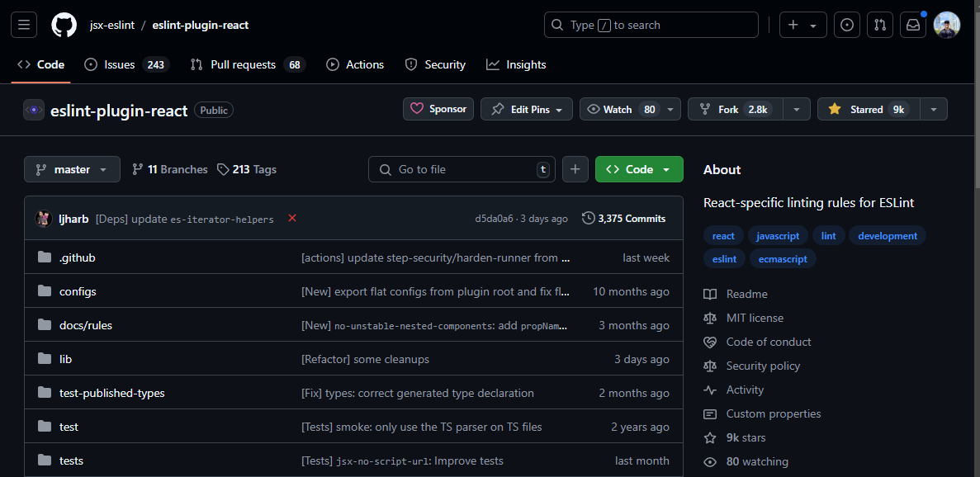The height and width of the screenshot is (477, 980).
Task: Focus the 'Type / to search' field
Action: pos(651,25)
